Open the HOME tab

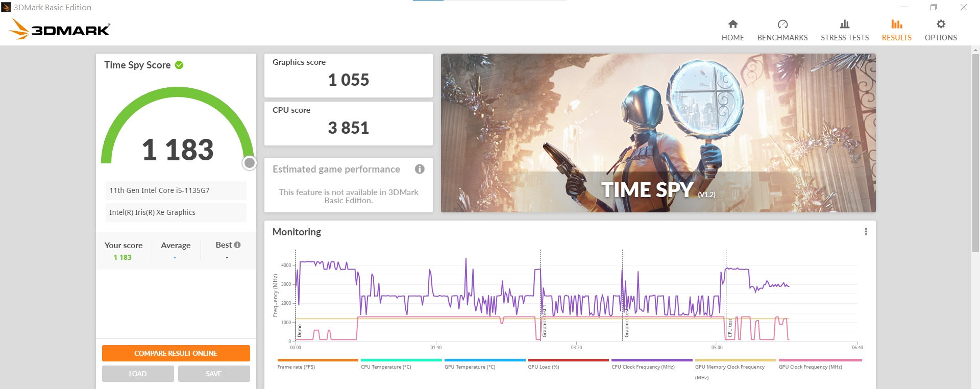[x=732, y=31]
